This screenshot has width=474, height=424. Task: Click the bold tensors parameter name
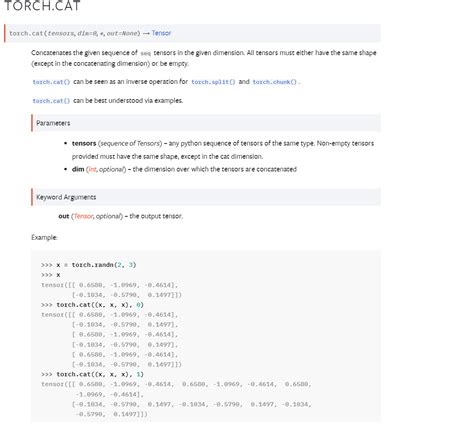pyautogui.click(x=84, y=143)
